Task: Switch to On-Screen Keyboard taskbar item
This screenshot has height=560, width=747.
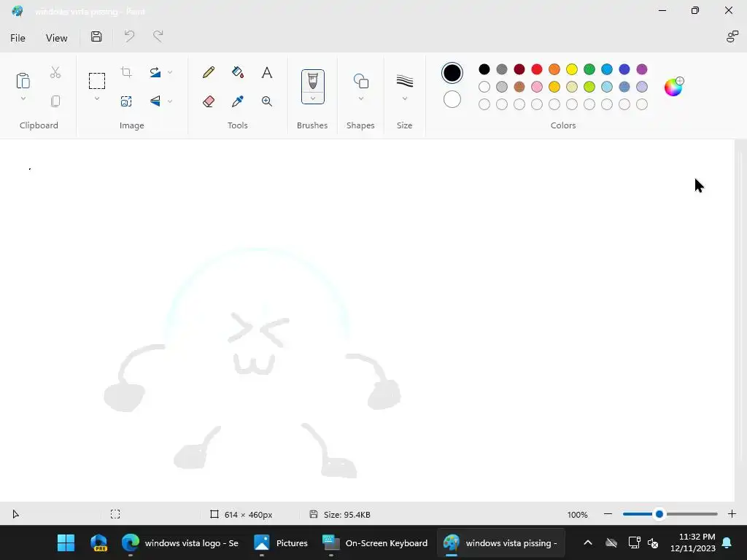Action: click(x=376, y=542)
